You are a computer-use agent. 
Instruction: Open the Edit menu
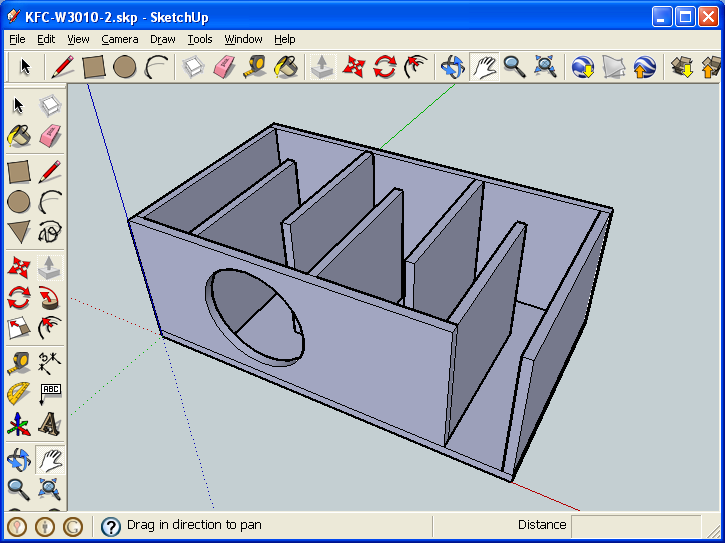tap(46, 39)
